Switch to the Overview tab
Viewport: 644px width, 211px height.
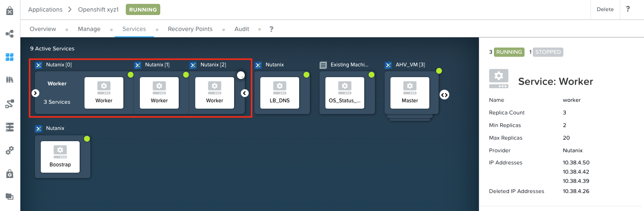click(43, 29)
